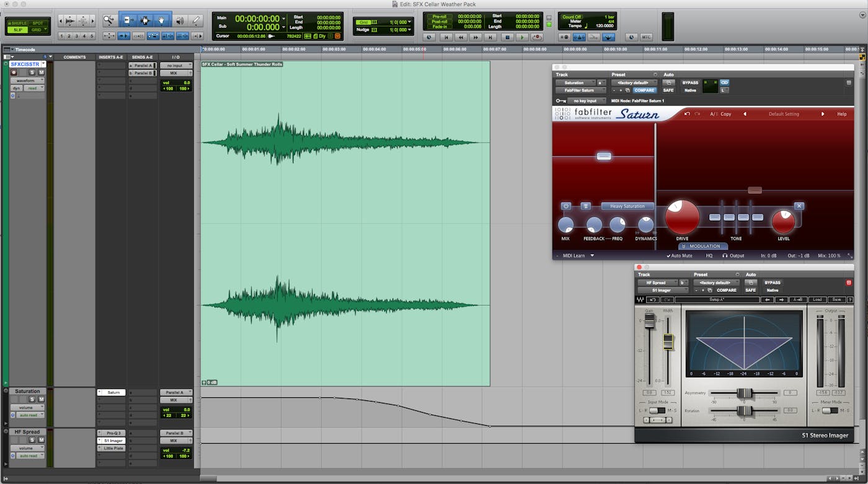This screenshot has width=868, height=484.
Task: Click the transport Stop button
Action: [x=507, y=37]
